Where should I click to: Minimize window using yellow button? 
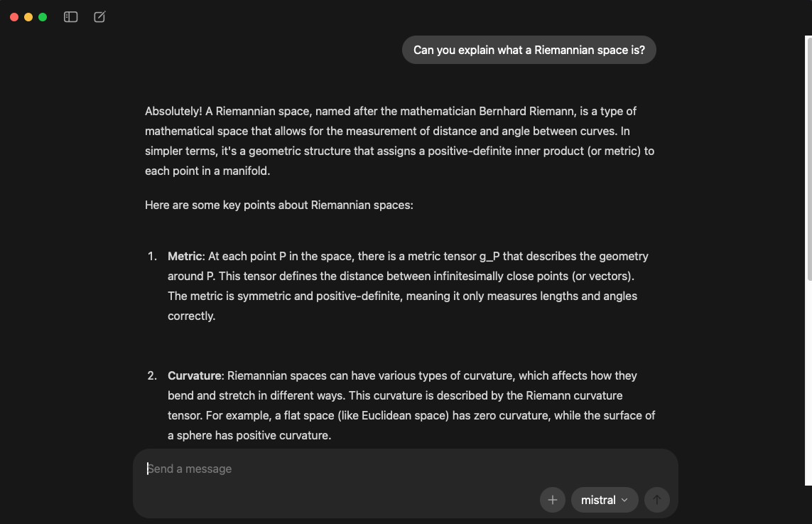tap(28, 17)
